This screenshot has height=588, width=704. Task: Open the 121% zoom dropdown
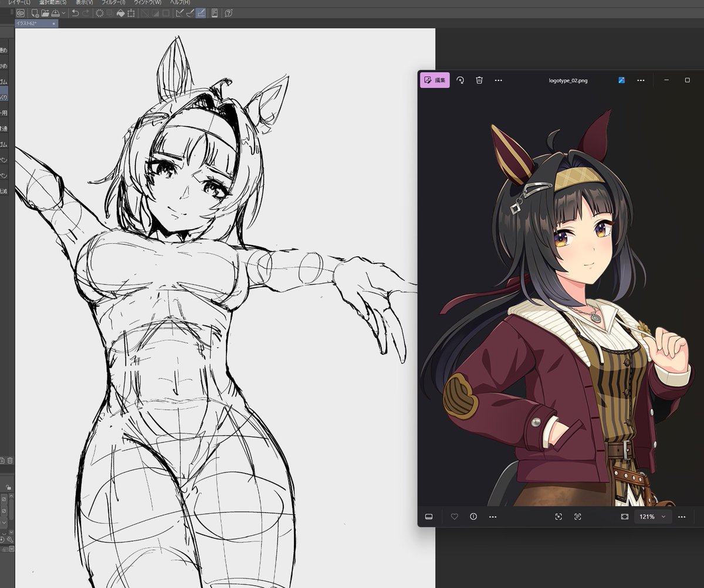pyautogui.click(x=652, y=516)
